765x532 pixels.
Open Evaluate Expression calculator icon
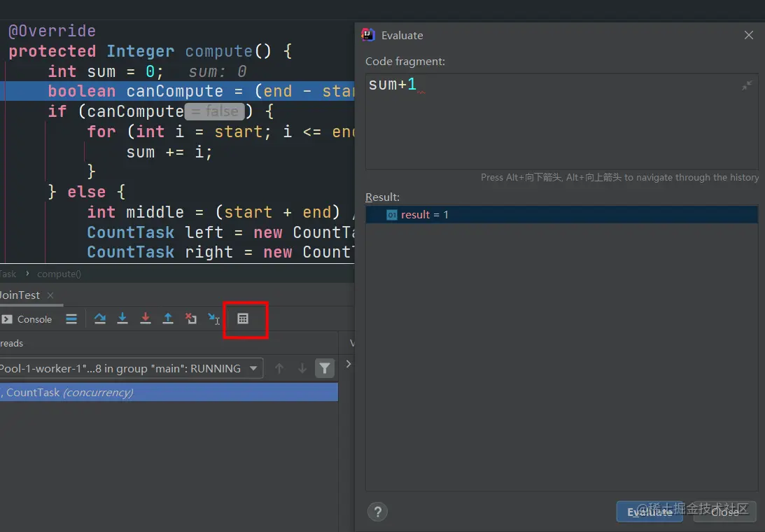pyautogui.click(x=242, y=318)
